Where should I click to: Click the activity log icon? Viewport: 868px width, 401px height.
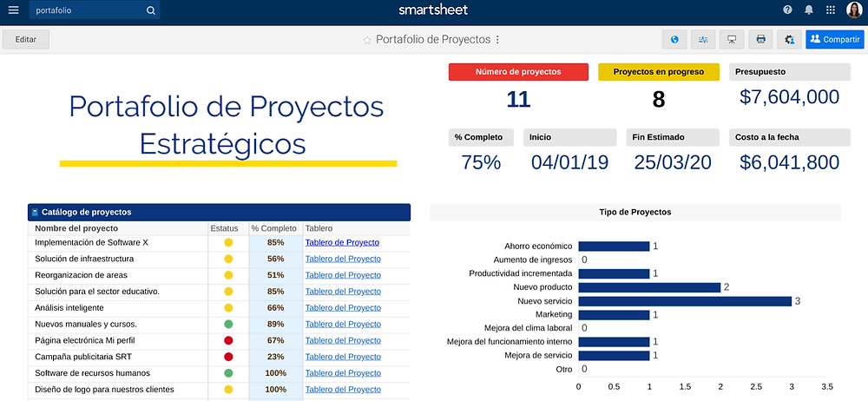tap(703, 39)
